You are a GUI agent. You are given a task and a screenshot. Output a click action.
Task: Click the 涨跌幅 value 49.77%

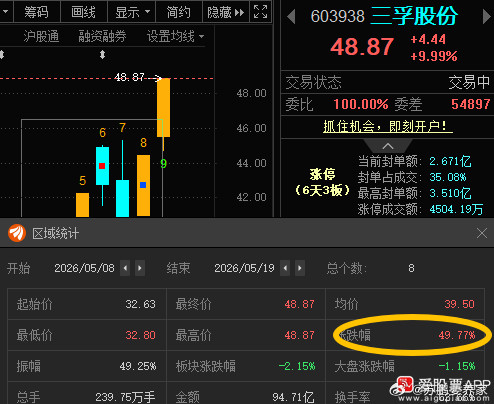point(457,335)
